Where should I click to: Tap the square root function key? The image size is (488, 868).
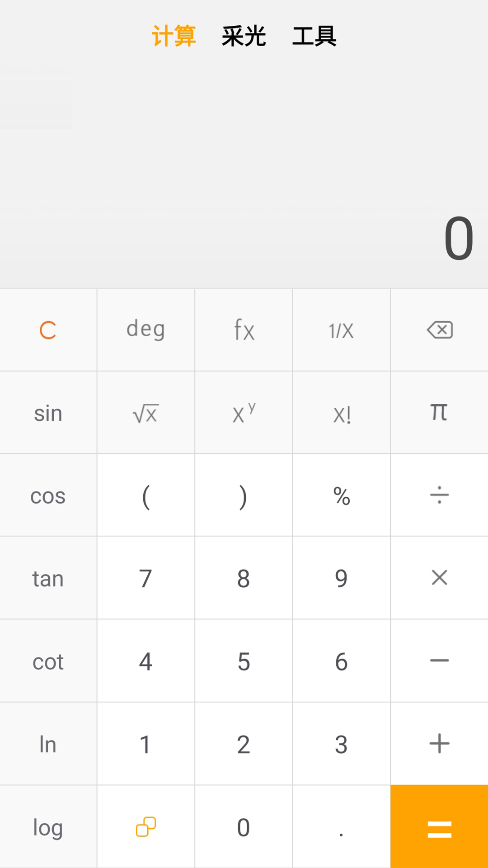[x=145, y=413]
